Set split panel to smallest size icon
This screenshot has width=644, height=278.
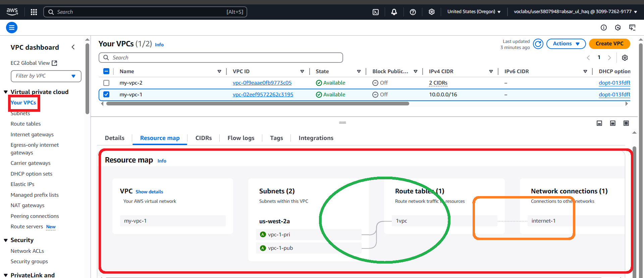(x=599, y=123)
